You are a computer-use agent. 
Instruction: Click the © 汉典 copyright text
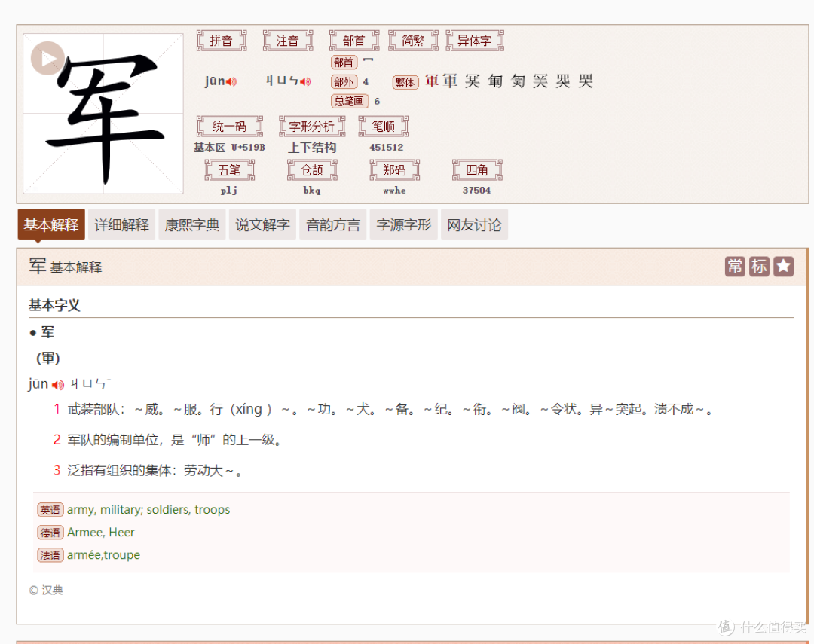[x=46, y=590]
